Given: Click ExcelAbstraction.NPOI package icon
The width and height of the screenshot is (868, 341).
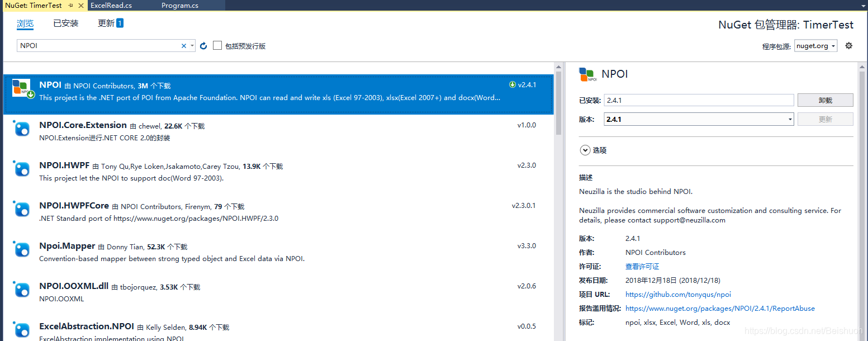Looking at the screenshot, I should tap(22, 330).
